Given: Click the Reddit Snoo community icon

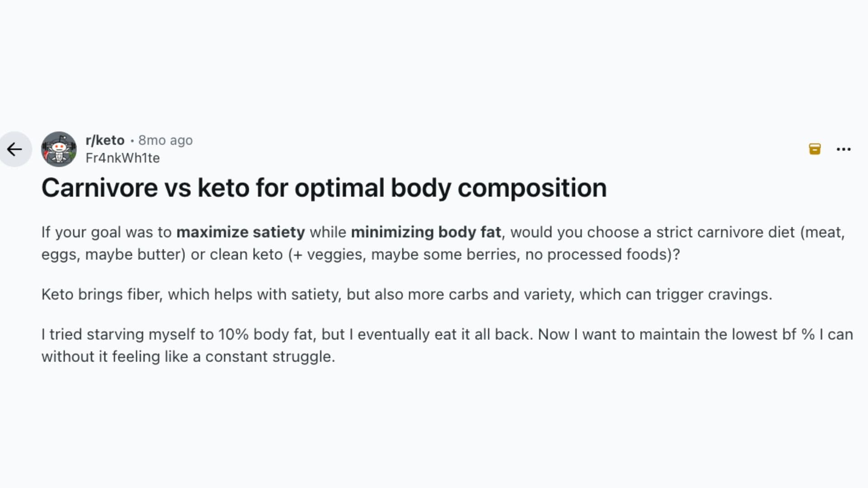Looking at the screenshot, I should [x=59, y=149].
